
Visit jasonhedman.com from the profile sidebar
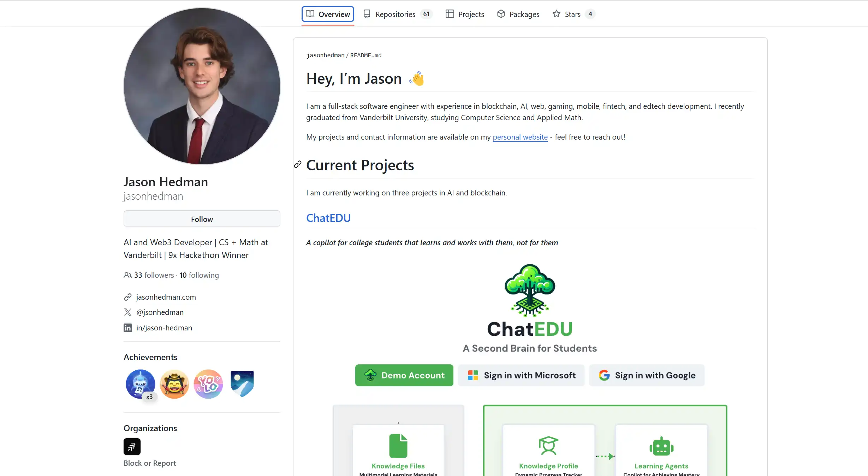(166, 297)
